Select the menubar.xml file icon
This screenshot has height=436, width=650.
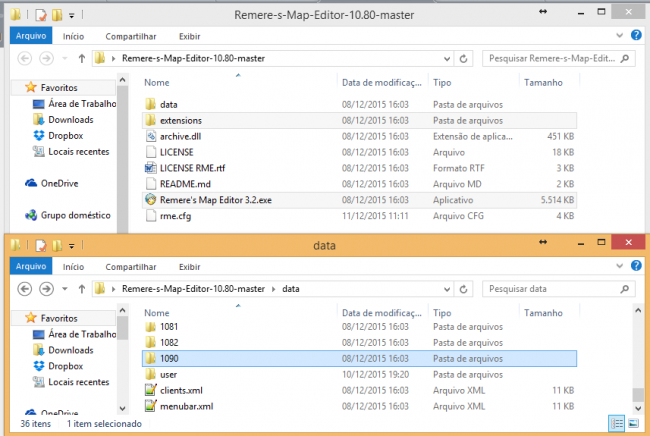150,406
